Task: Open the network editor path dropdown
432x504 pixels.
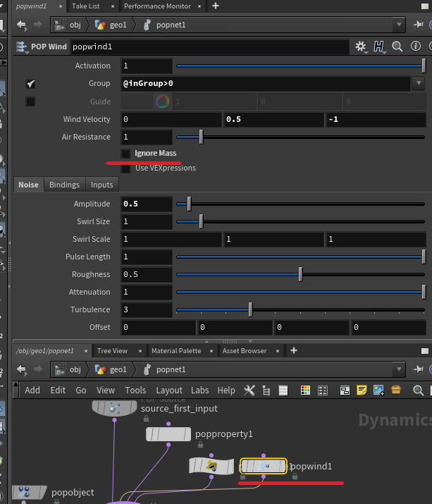Action: point(399,369)
